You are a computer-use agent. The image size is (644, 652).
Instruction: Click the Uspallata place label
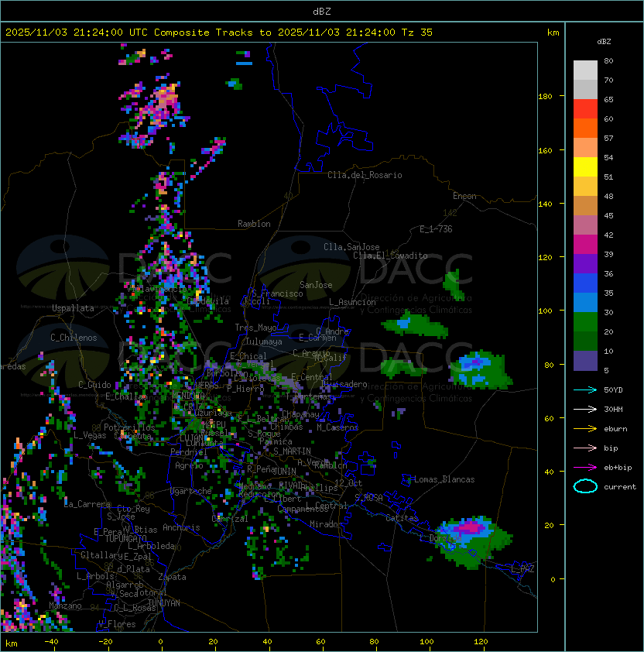tap(73, 308)
